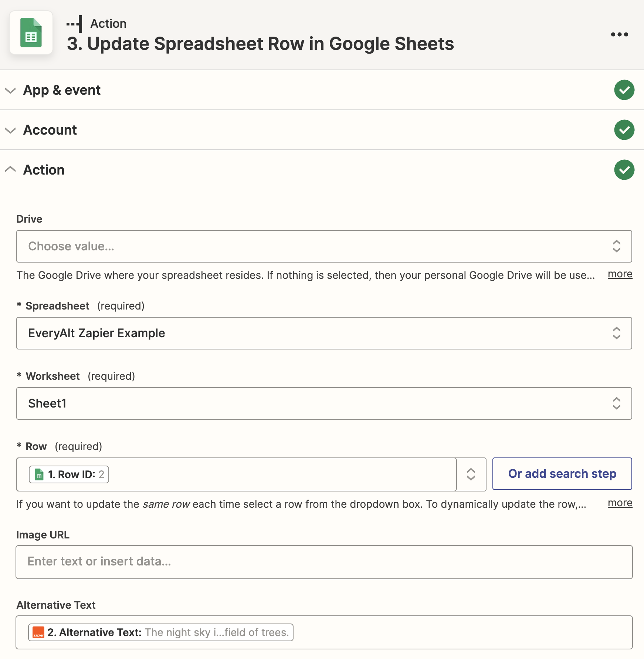Image resolution: width=644 pixels, height=659 pixels.
Task: Click the Worksheet field label
Action: [x=52, y=376]
